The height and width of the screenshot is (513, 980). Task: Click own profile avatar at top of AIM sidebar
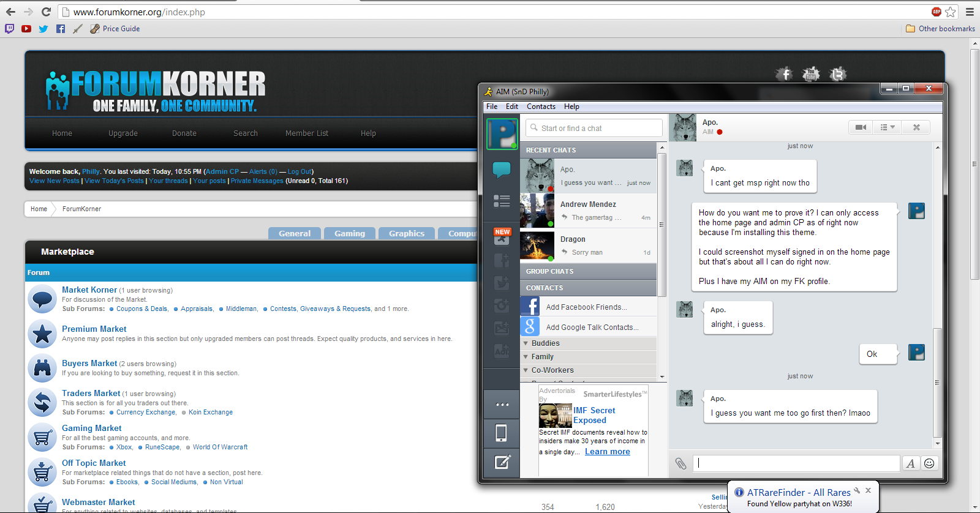point(502,134)
